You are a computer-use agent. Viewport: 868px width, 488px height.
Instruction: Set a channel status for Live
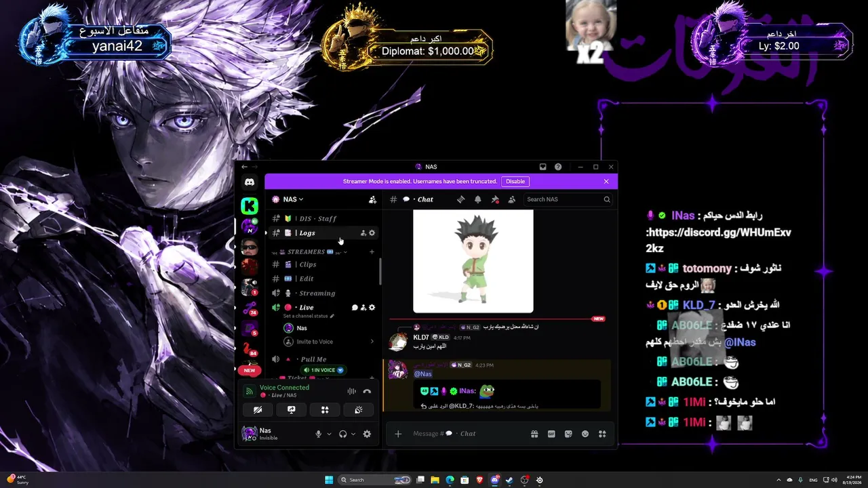[x=309, y=317]
